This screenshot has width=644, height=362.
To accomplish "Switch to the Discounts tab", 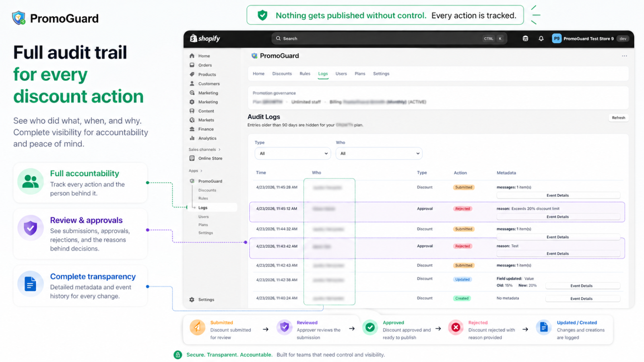I will [x=282, y=74].
